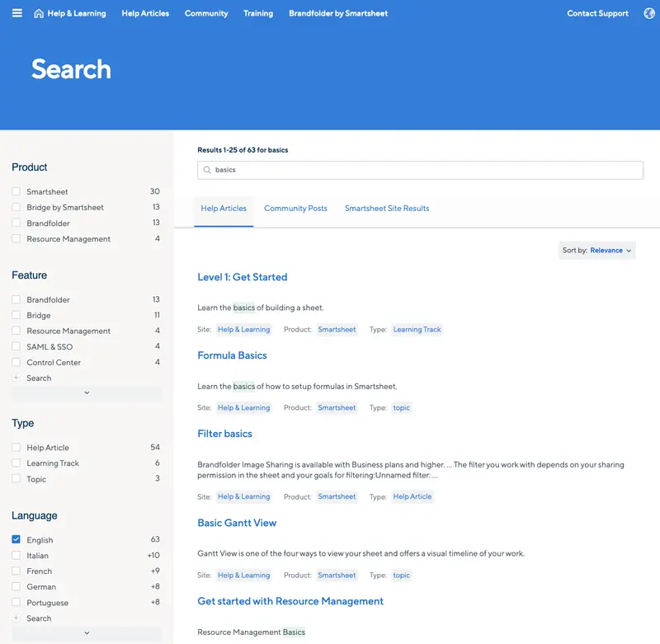Open the hamburger navigation menu
This screenshot has height=644, width=660.
(16, 12)
